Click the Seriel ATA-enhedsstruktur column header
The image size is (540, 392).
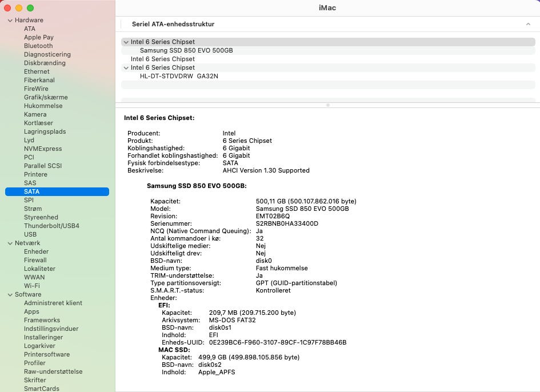coord(173,25)
